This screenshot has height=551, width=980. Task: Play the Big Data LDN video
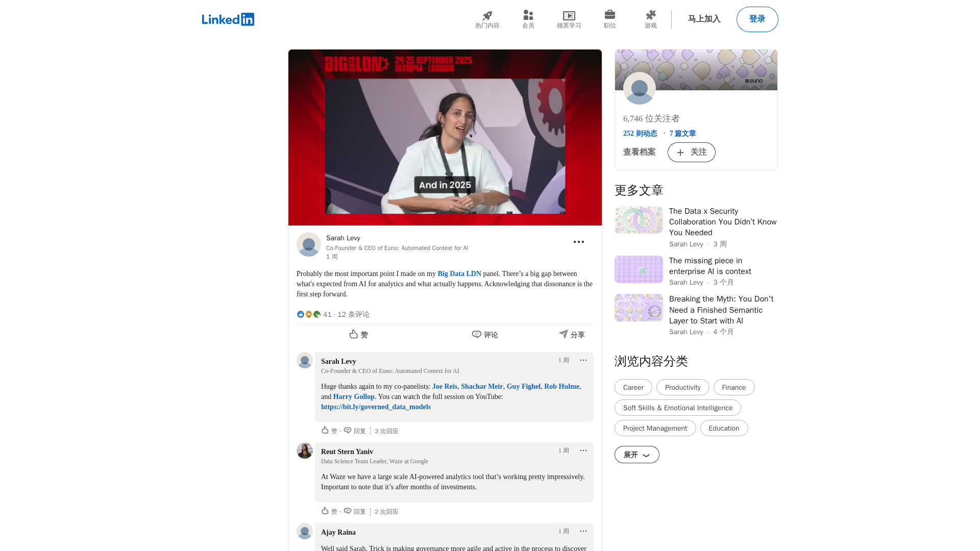tap(445, 137)
